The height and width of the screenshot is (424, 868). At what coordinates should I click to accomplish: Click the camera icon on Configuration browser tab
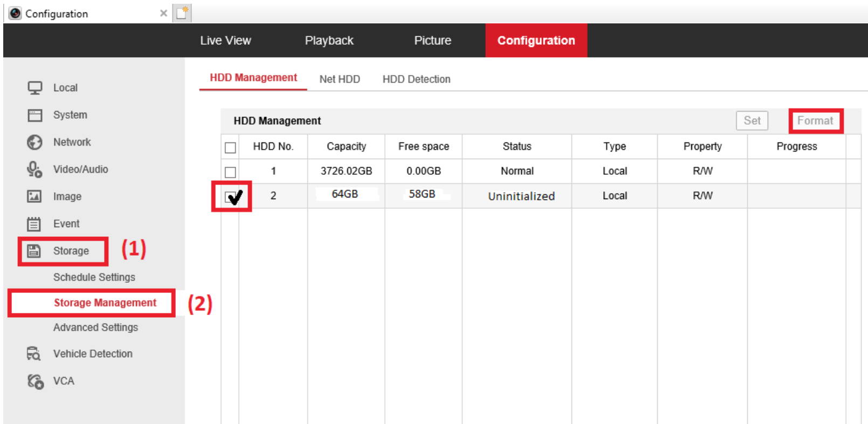coord(15,13)
